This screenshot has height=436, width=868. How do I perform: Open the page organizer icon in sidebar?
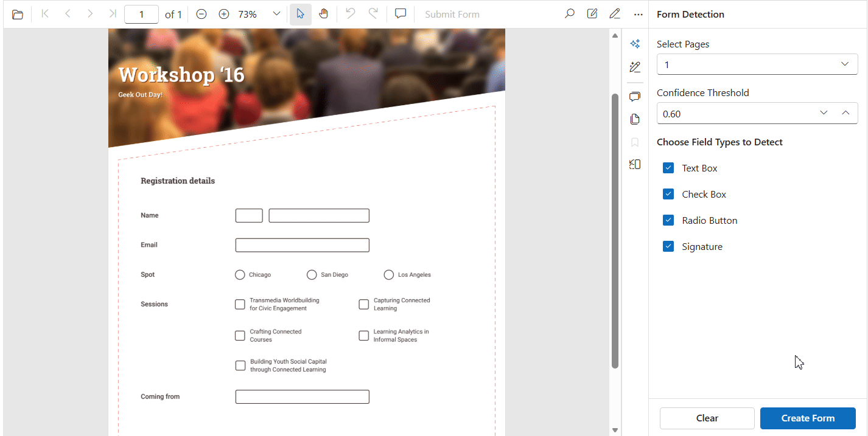(x=635, y=164)
